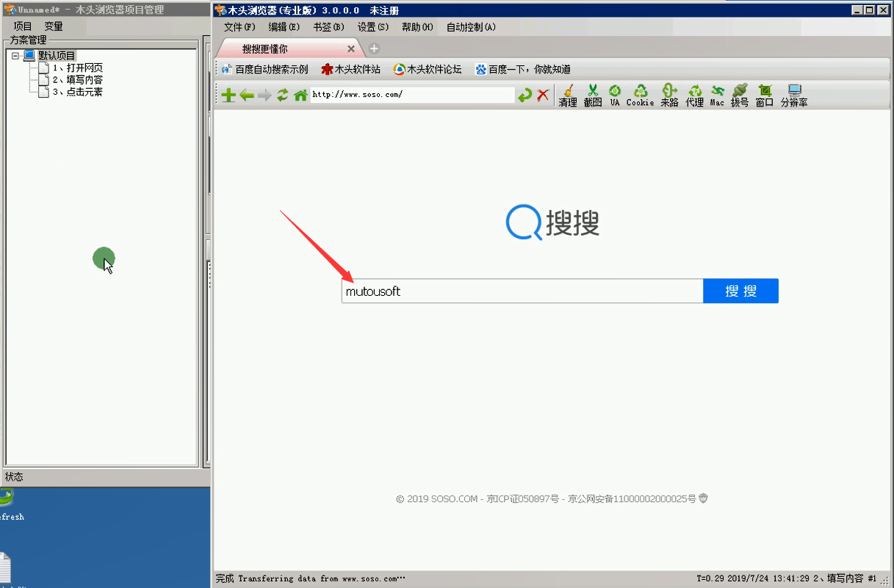Click the Cookie recycle icon
This screenshot has width=894, height=588.
point(640,95)
